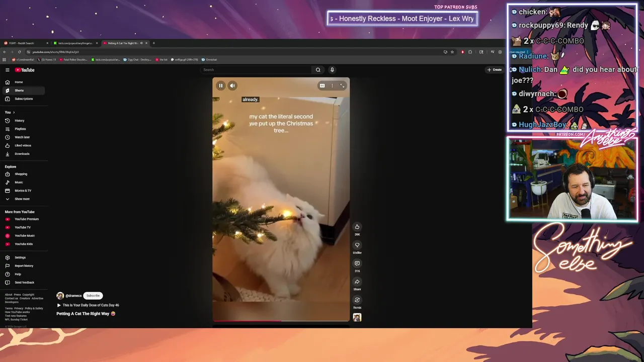Open the Shopping bag icon under Explore
Image resolution: width=644 pixels, height=362 pixels.
[8, 174]
